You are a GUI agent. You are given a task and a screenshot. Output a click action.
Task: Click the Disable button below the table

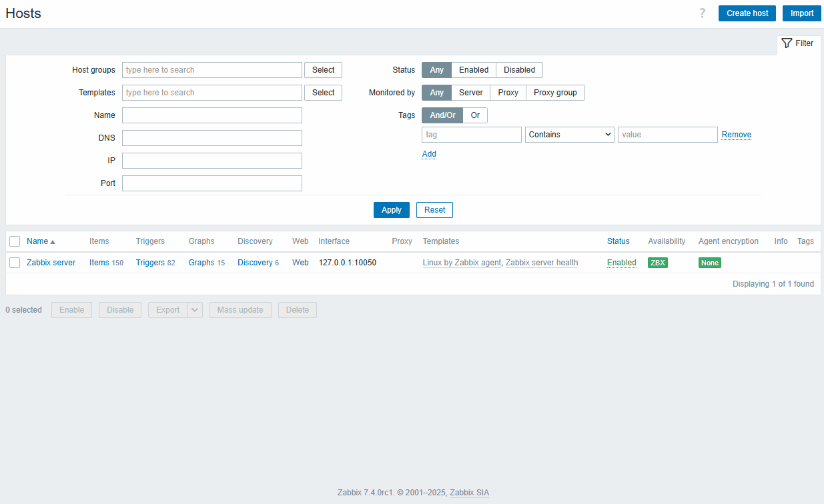pos(120,310)
